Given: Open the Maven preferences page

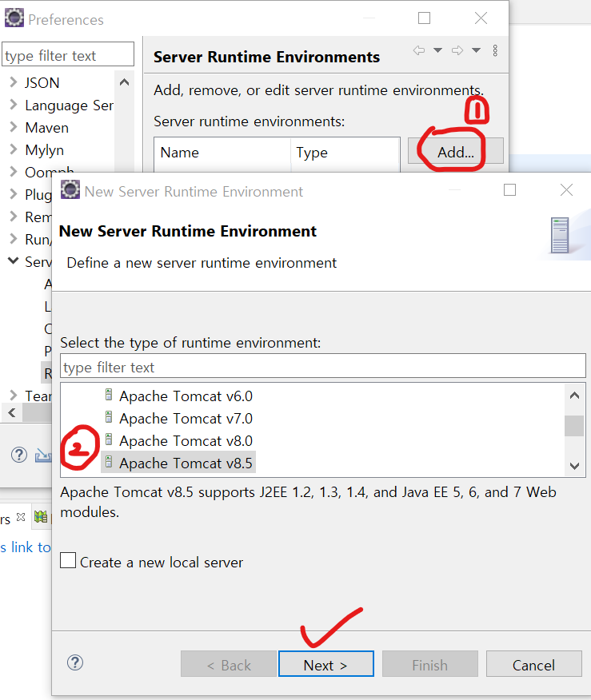Looking at the screenshot, I should coord(47,128).
